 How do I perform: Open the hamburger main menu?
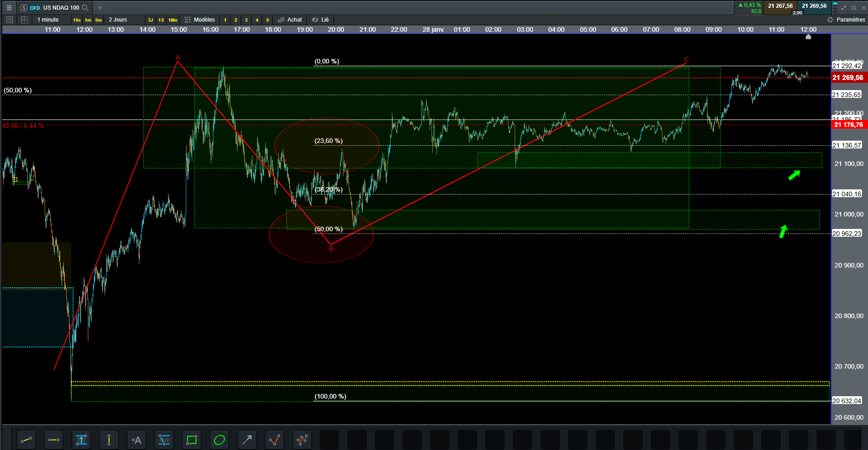(9, 8)
